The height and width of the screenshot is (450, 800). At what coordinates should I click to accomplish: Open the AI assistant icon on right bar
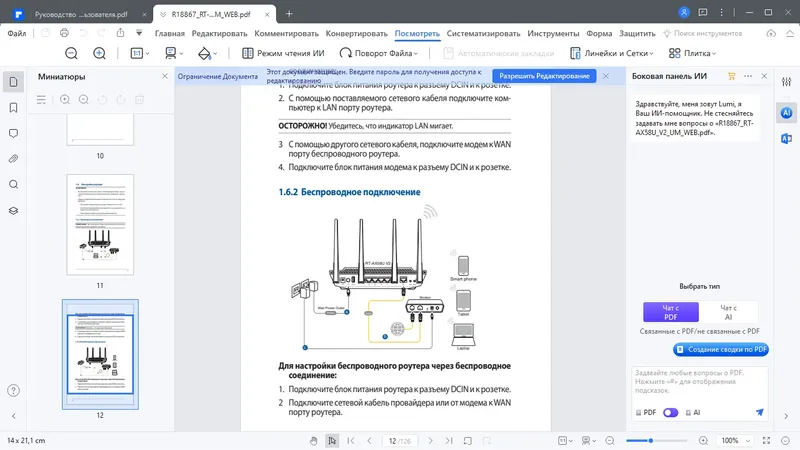point(787,113)
